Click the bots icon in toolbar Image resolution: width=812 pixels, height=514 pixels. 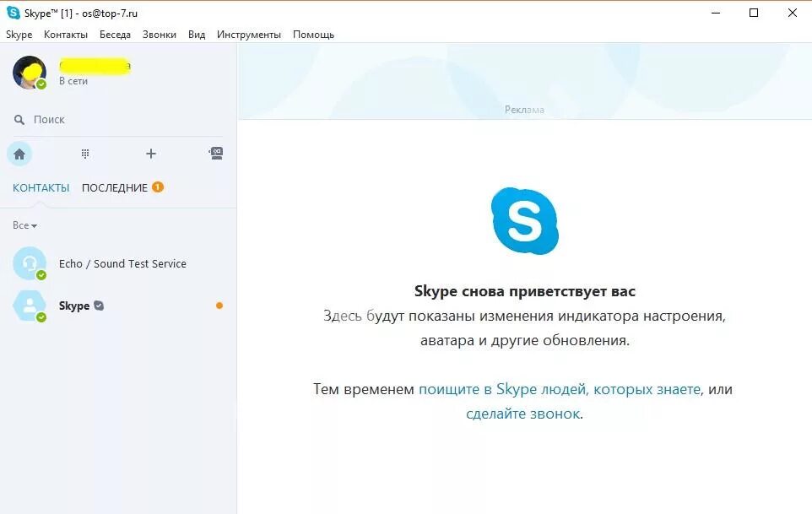point(216,154)
